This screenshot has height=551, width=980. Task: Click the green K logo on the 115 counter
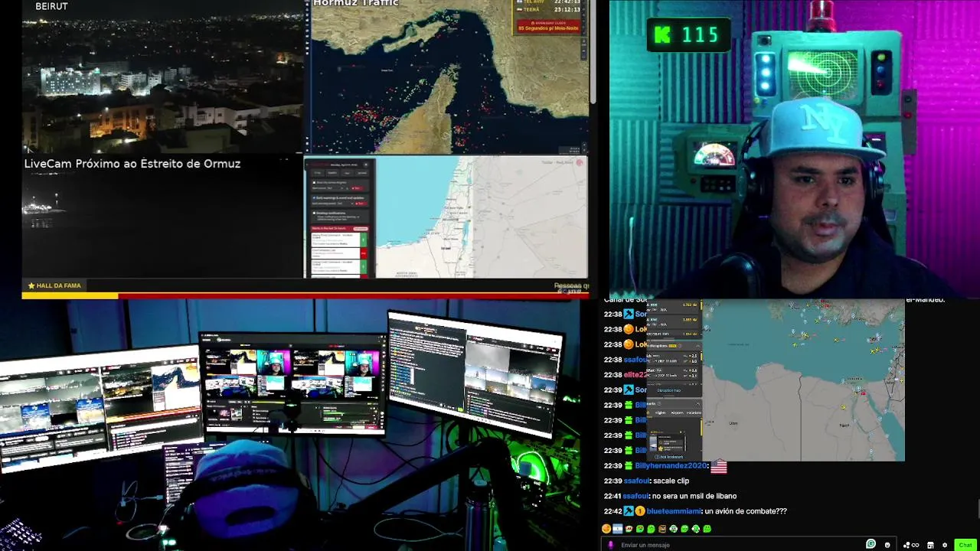pyautogui.click(x=661, y=34)
